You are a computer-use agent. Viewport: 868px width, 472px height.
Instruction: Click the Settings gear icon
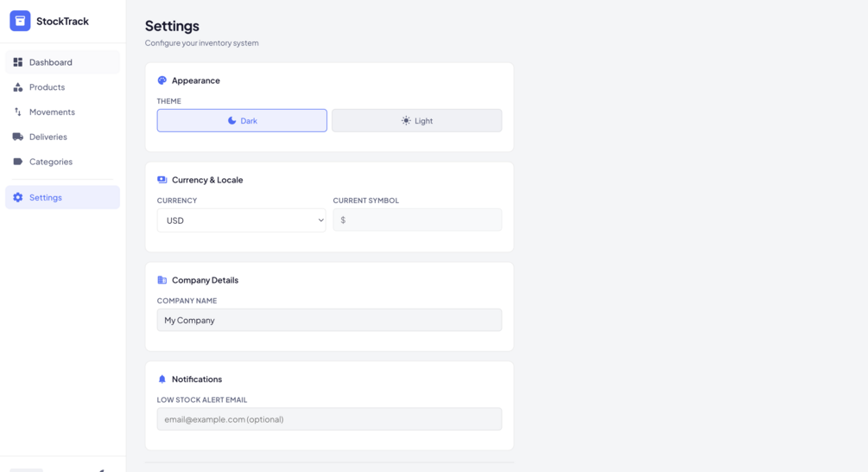(18, 198)
